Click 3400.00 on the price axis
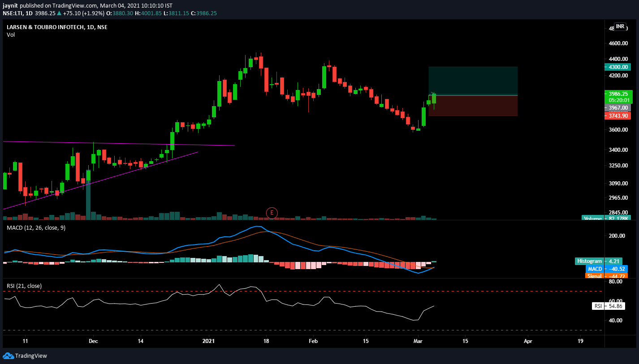Image resolution: width=639 pixels, height=364 pixels. (x=617, y=150)
